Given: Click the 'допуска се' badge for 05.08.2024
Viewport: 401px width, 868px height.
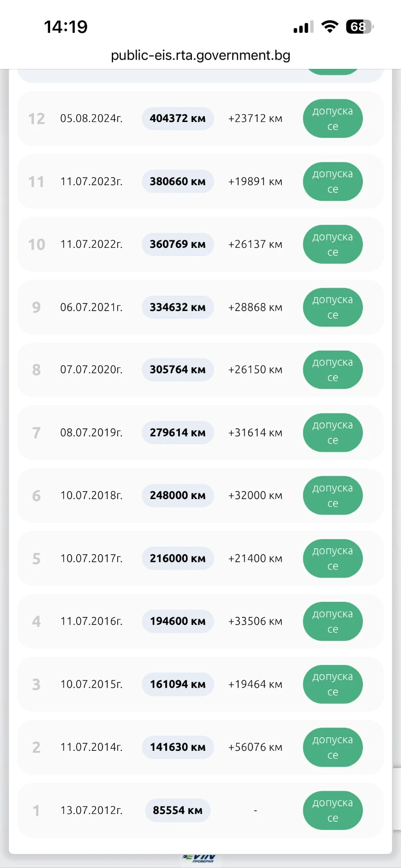Looking at the screenshot, I should pos(333,119).
